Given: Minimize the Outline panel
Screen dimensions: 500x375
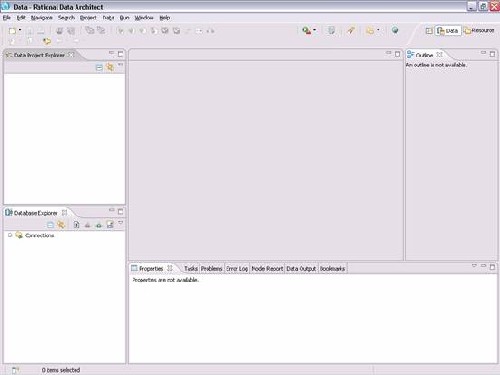Looking at the screenshot, I should [483, 53].
